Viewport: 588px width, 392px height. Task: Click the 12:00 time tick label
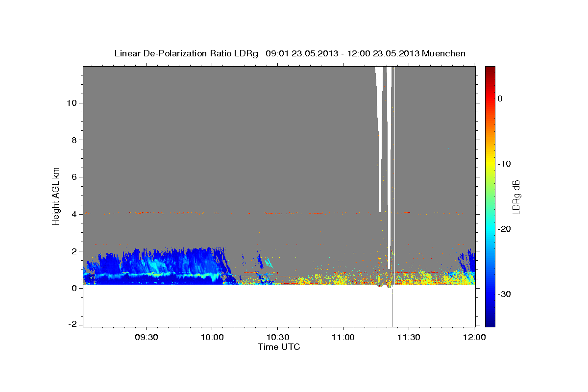[474, 338]
